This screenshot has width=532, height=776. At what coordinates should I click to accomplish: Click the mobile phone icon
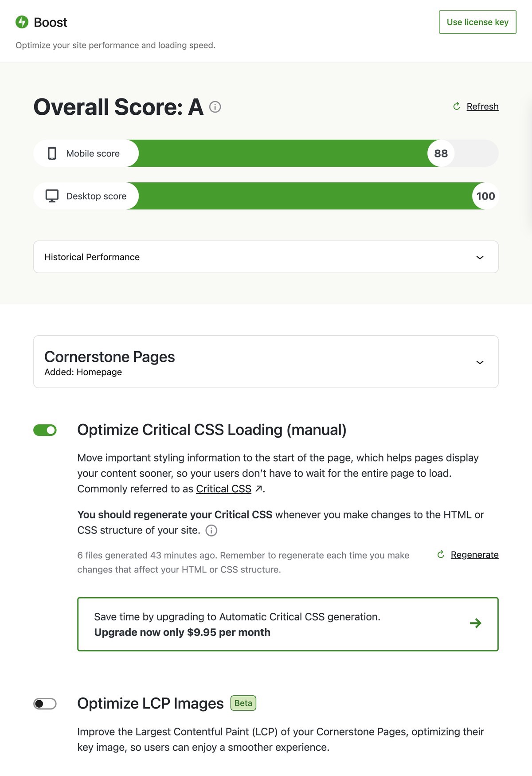[x=52, y=153]
